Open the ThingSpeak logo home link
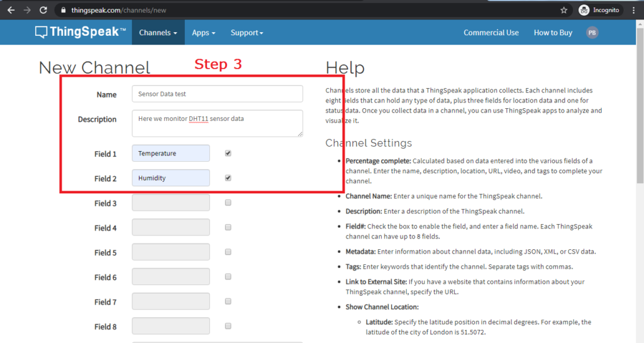Viewport: 644px width, 343px height. pyautogui.click(x=80, y=32)
